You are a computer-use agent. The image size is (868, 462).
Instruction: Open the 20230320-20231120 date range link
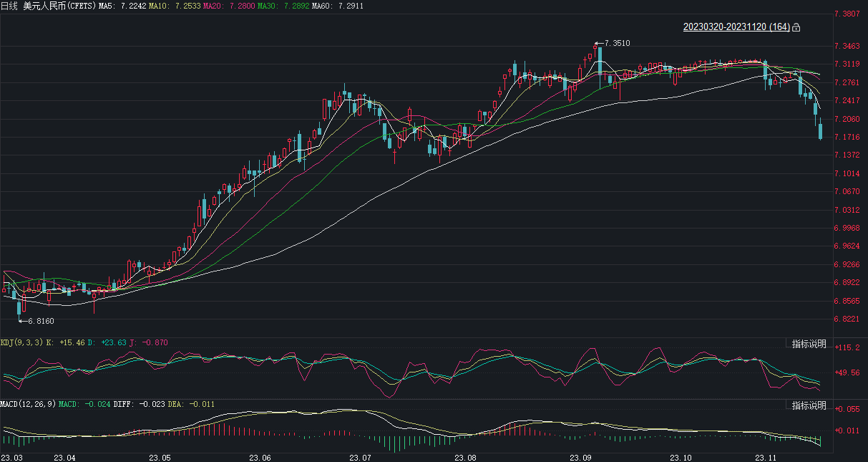tap(736, 27)
